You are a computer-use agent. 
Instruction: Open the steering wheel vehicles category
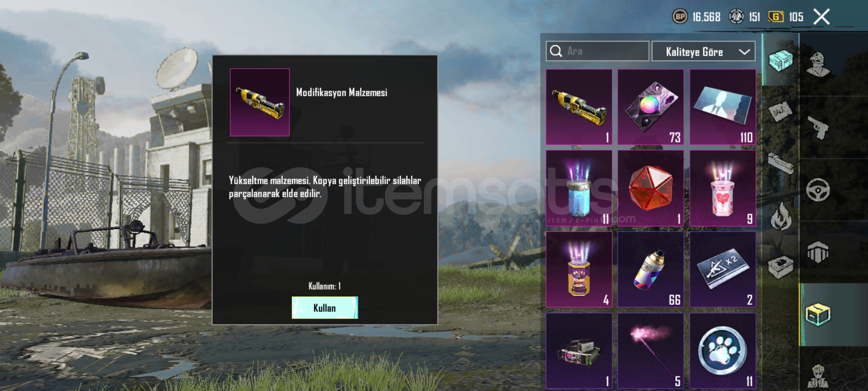tap(818, 190)
